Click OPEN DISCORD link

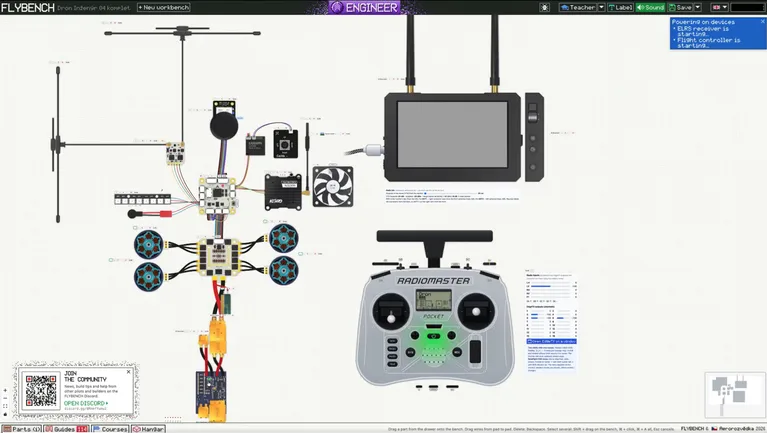pyautogui.click(x=86, y=403)
